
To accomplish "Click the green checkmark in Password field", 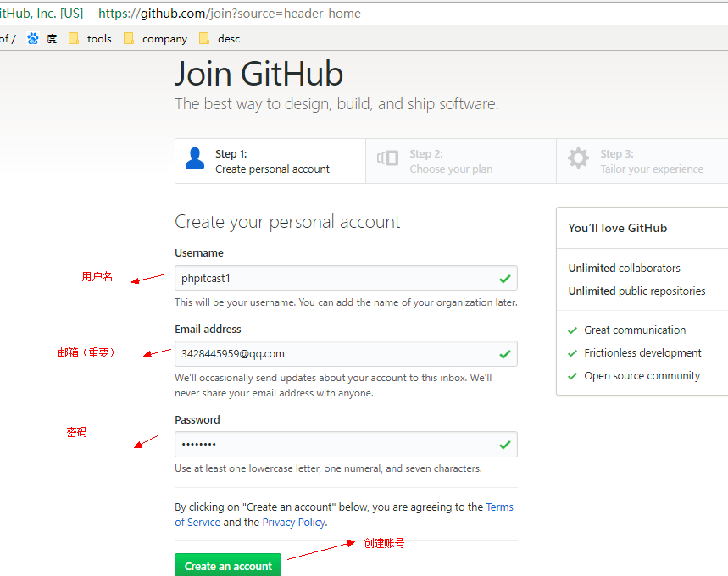I will (505, 445).
